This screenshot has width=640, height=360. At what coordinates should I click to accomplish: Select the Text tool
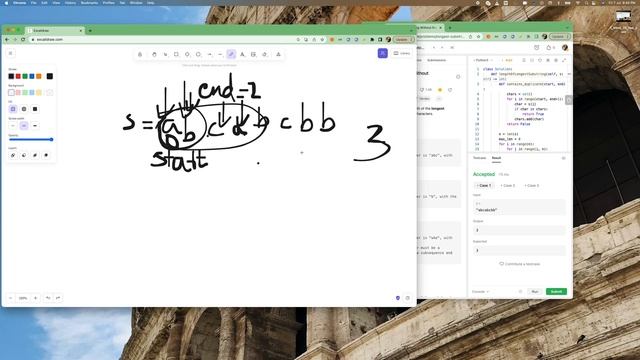click(242, 54)
